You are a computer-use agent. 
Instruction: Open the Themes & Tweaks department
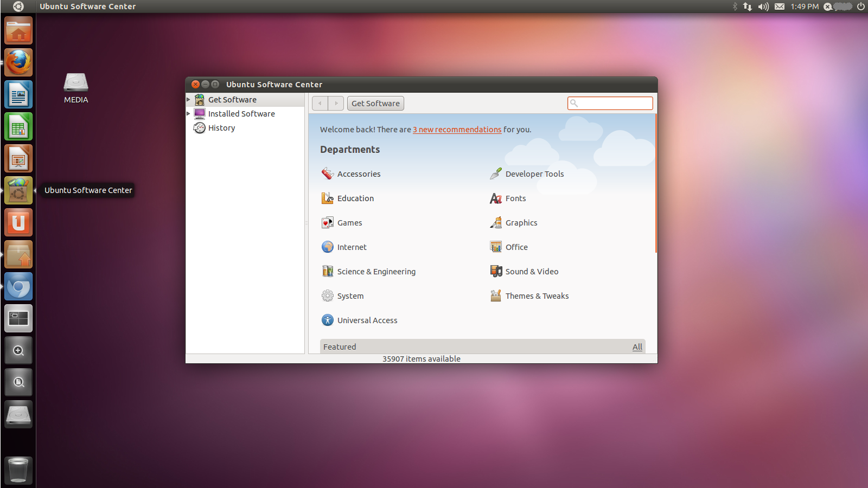[529, 296]
